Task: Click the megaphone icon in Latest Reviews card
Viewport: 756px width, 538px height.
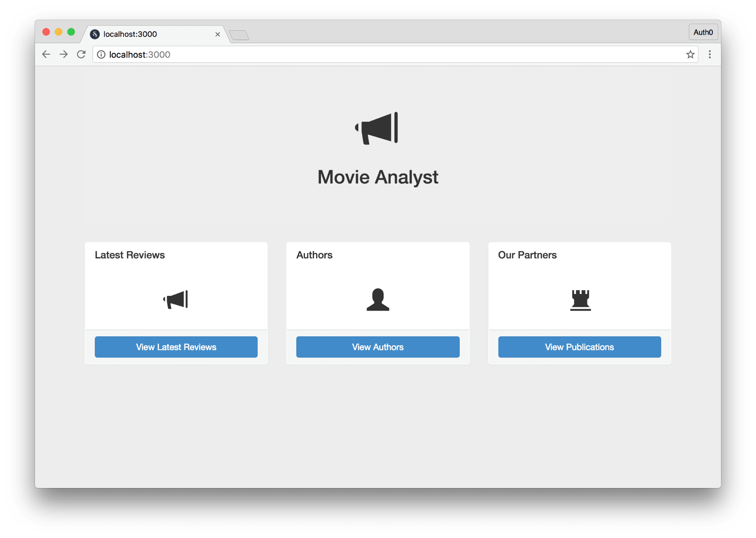Action: (x=175, y=300)
